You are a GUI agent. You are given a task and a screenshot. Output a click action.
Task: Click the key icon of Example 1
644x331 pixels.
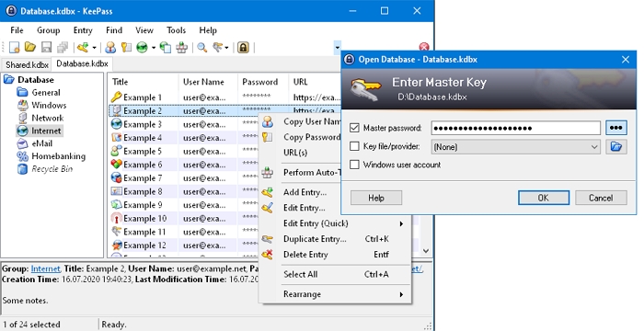[x=117, y=97]
